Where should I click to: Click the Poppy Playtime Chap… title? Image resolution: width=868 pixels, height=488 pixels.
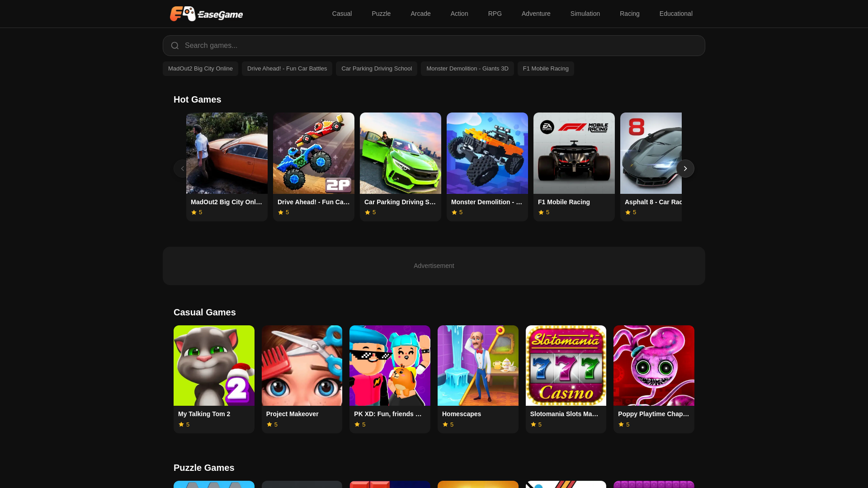coord(654,414)
